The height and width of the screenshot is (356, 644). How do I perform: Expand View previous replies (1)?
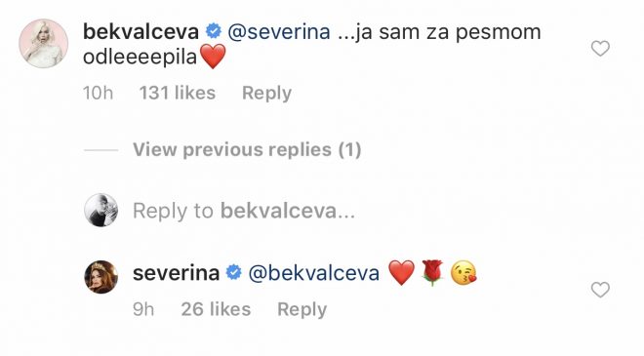[x=247, y=149]
